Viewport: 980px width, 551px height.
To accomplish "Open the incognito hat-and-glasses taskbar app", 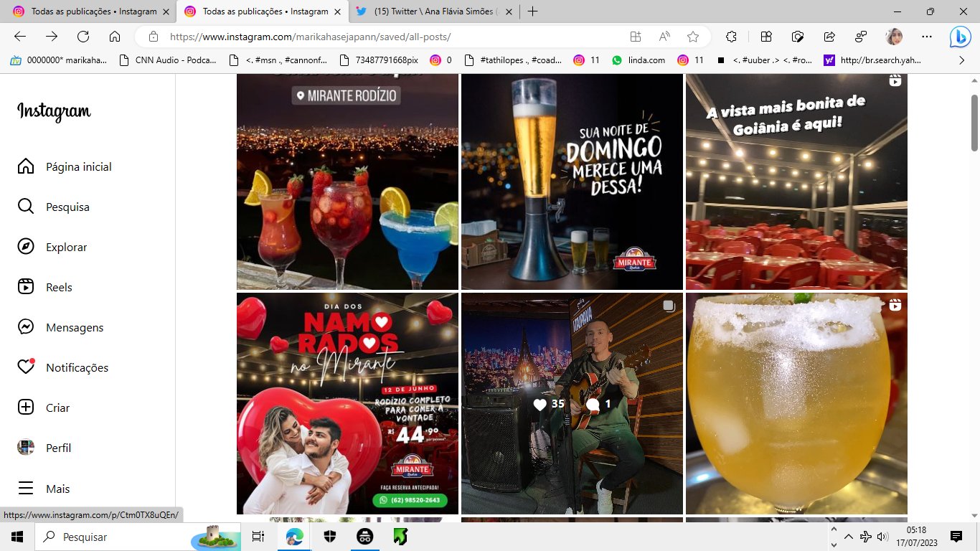I will [365, 537].
